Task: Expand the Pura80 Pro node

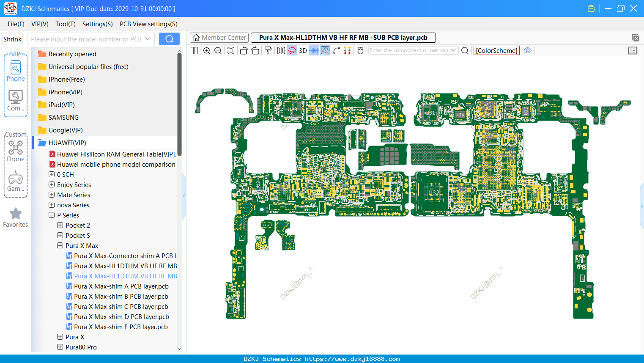Action: [x=60, y=347]
